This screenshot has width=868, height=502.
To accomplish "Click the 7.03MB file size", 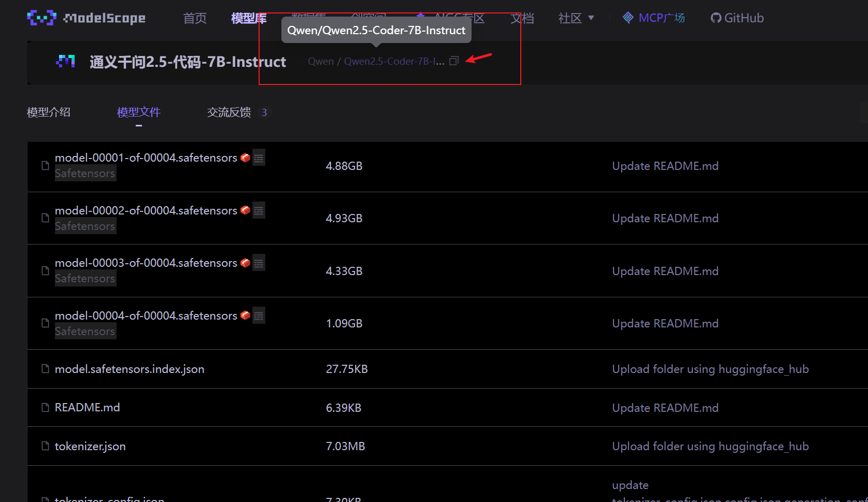I will point(346,446).
